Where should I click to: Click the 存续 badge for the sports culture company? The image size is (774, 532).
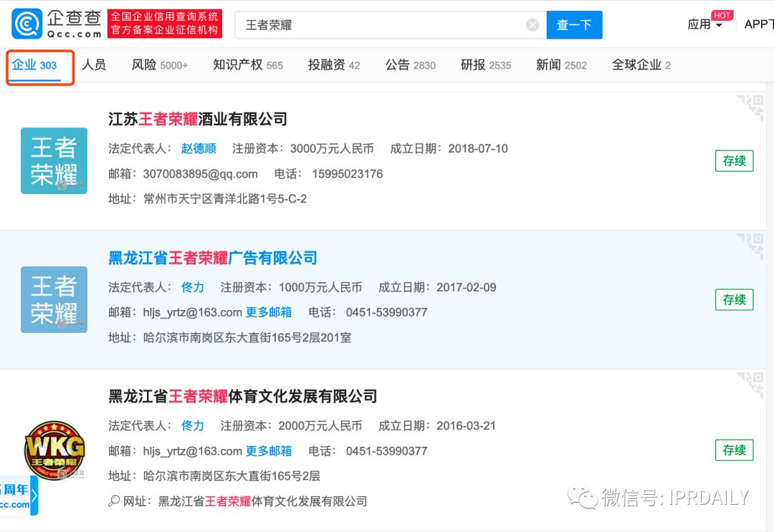coord(734,450)
